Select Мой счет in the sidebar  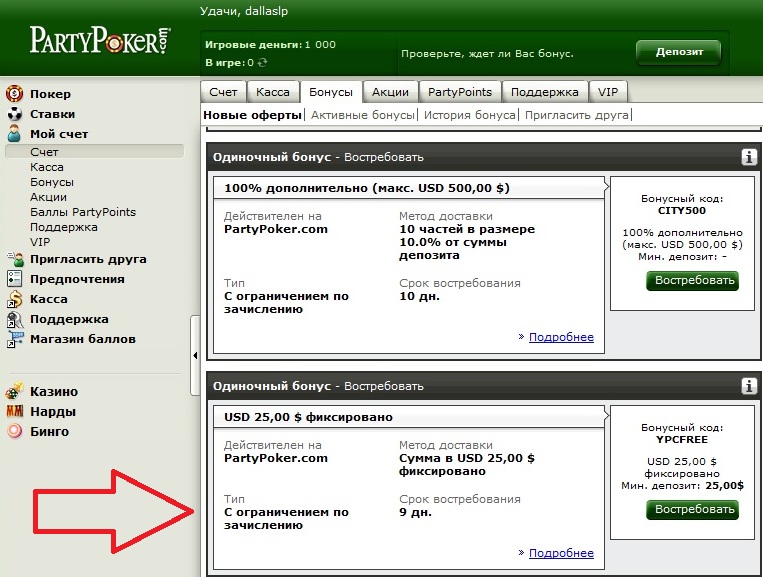coord(59,134)
